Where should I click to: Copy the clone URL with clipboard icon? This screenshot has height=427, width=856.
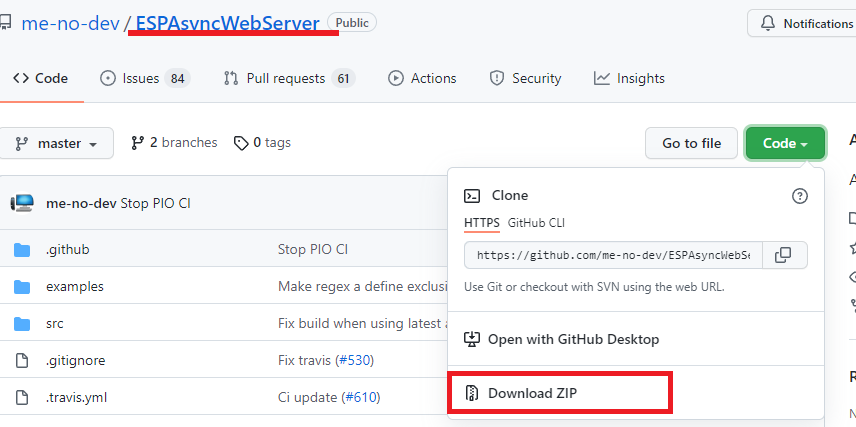click(x=784, y=255)
